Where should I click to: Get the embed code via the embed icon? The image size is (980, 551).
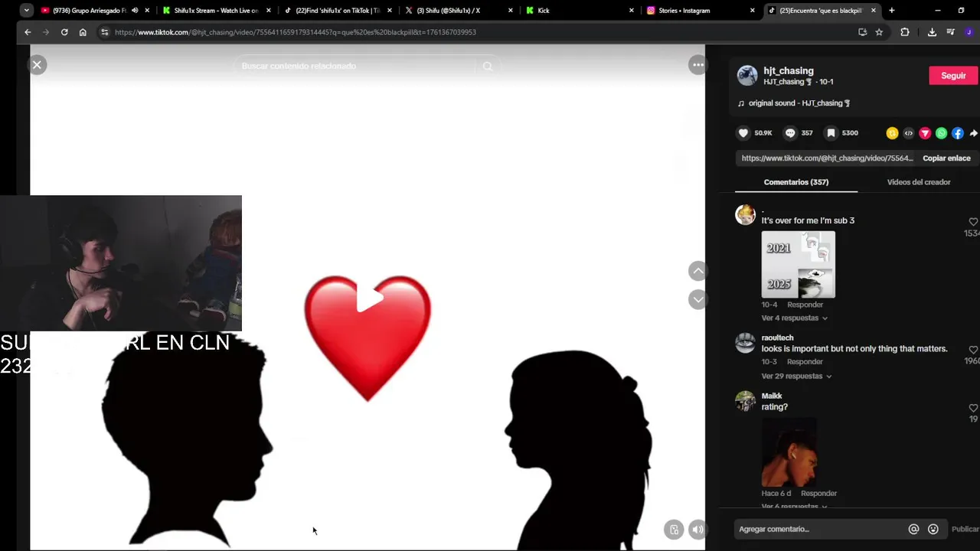tap(909, 133)
